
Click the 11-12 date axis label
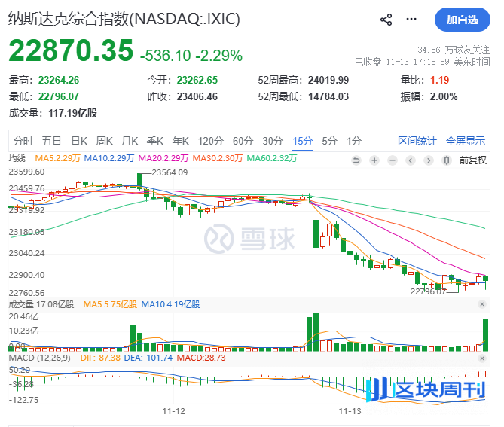pyautogui.click(x=173, y=412)
